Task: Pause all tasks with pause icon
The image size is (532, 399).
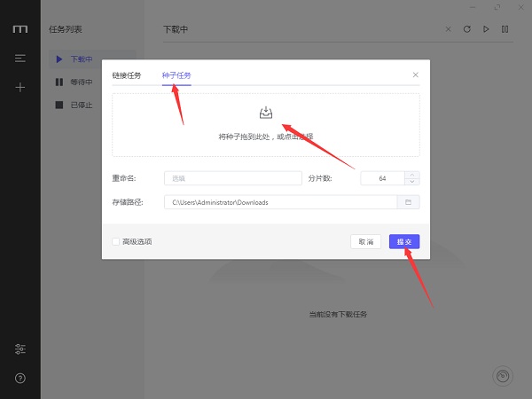Action: [505, 29]
